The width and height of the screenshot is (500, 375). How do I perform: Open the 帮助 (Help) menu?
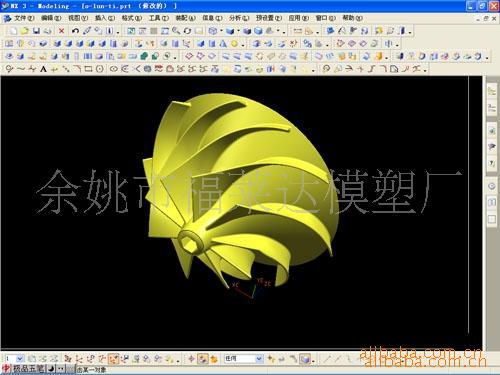click(352, 18)
